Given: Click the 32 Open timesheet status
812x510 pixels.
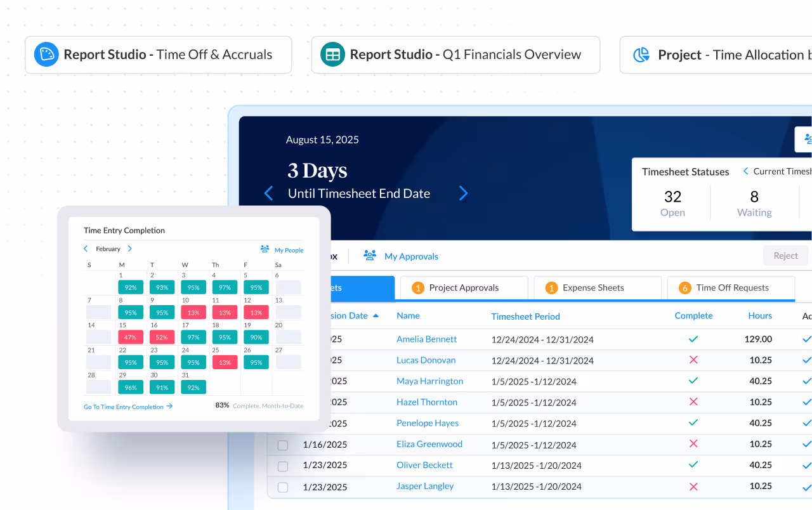Looking at the screenshot, I should coord(672,203).
